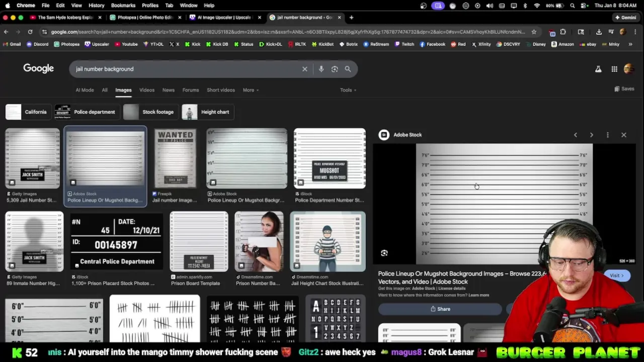
Task: Open the Bookmarks menu in menu bar
Action: (123, 5)
